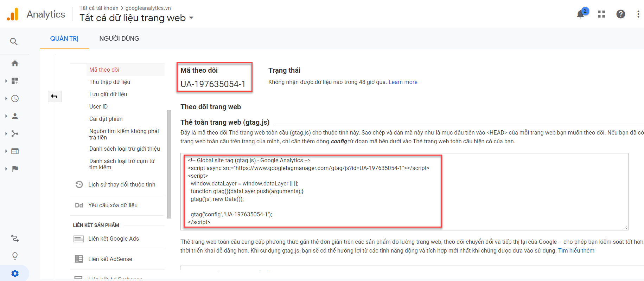Select 'Thu thập dữ liệu' menu item

[x=110, y=82]
